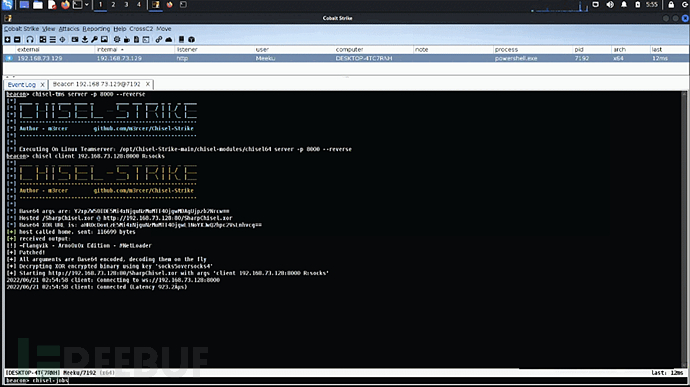Image resolution: width=690 pixels, height=387 pixels.
Task: Click the volume speaker icon in system tray
Action: [x=610, y=5]
